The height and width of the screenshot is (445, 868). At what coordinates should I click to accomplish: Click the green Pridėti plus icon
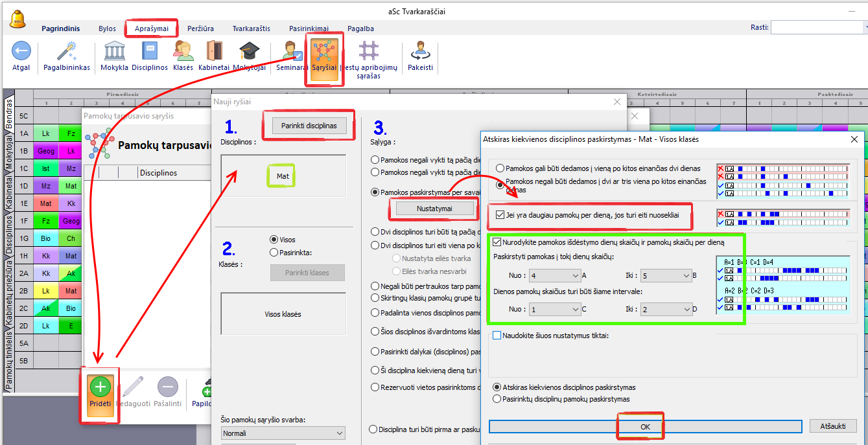click(100, 387)
